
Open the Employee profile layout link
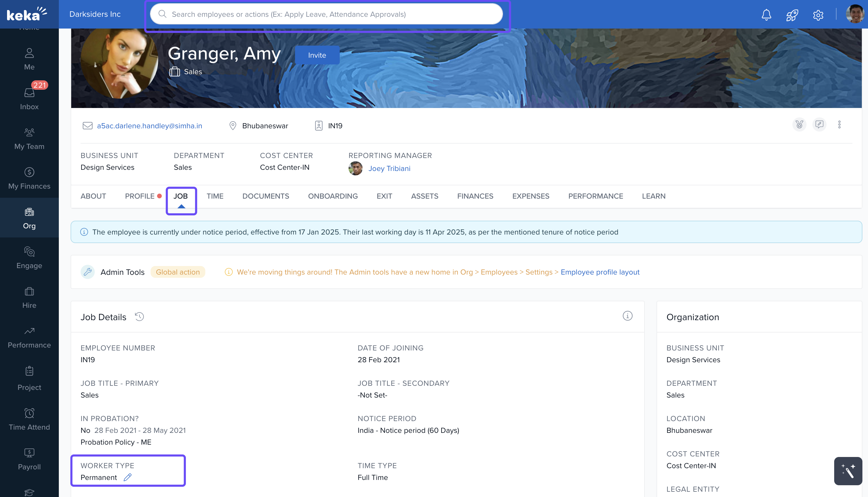pyautogui.click(x=600, y=272)
